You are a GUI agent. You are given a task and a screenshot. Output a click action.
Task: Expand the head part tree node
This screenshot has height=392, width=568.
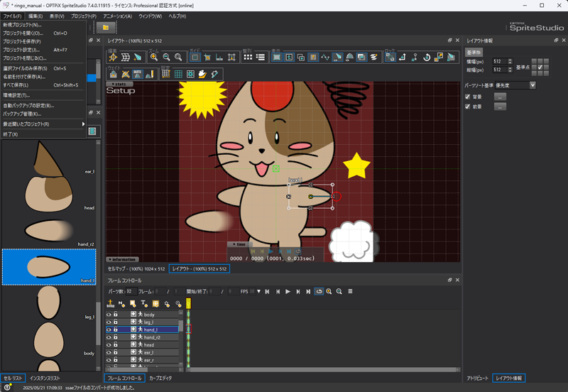click(133, 344)
